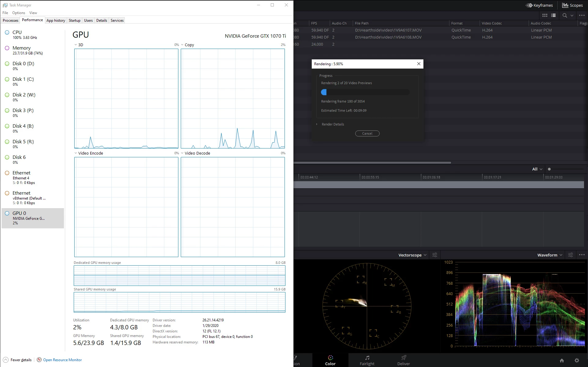Open the Deliver page
The image size is (588, 367).
pyautogui.click(x=403, y=360)
